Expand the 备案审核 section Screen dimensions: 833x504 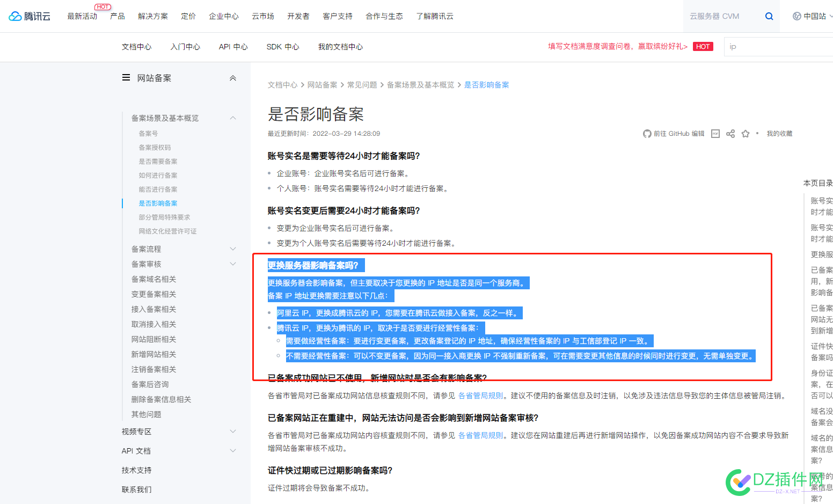click(233, 264)
